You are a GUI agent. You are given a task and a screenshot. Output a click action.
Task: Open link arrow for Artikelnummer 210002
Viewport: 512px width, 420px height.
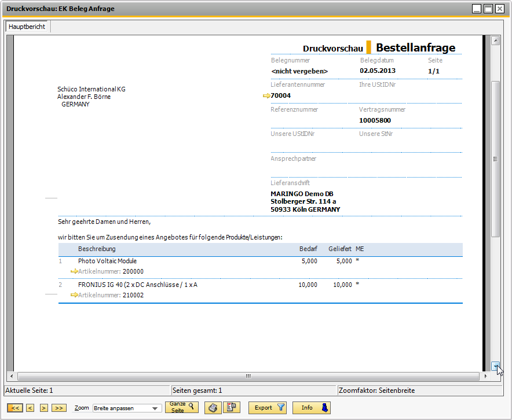pos(74,295)
